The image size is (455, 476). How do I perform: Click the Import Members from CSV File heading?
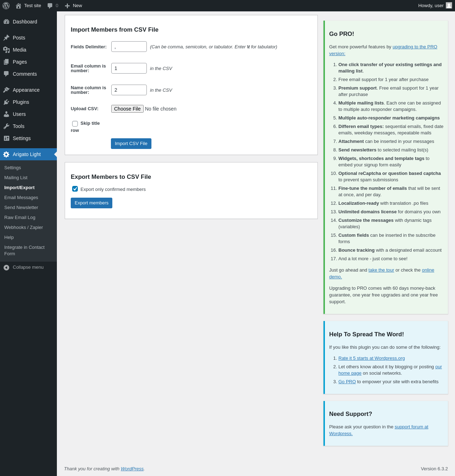(114, 30)
